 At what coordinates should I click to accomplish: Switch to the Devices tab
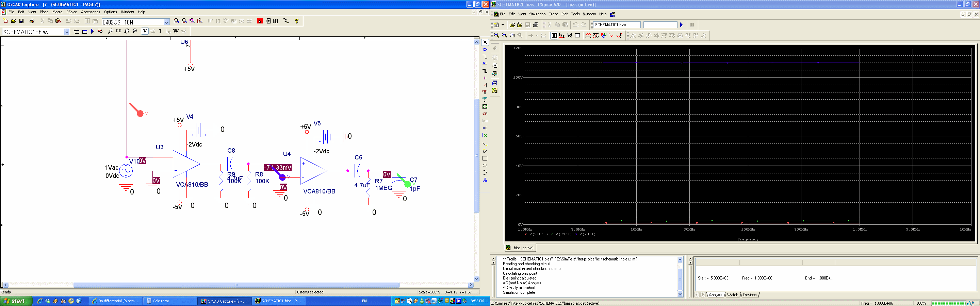tap(749, 294)
